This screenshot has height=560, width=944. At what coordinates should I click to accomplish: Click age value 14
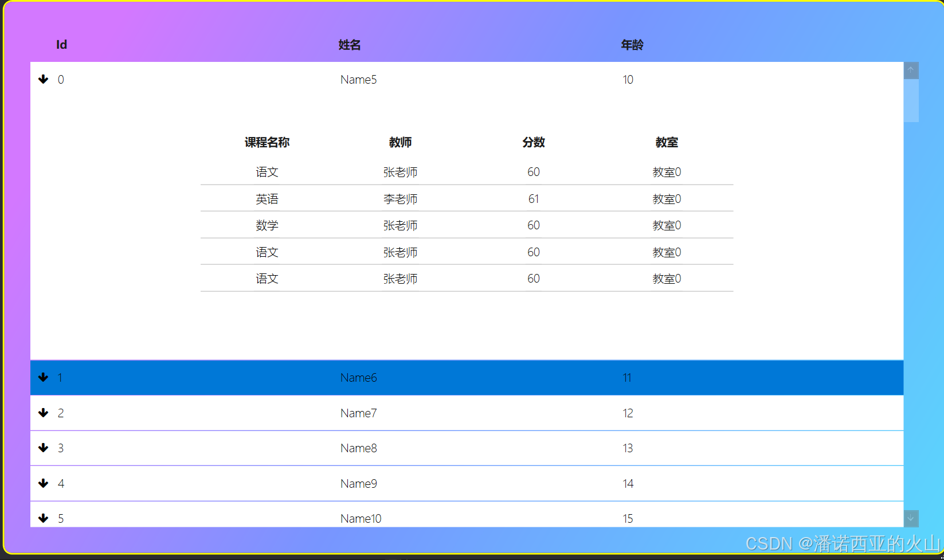[628, 484]
